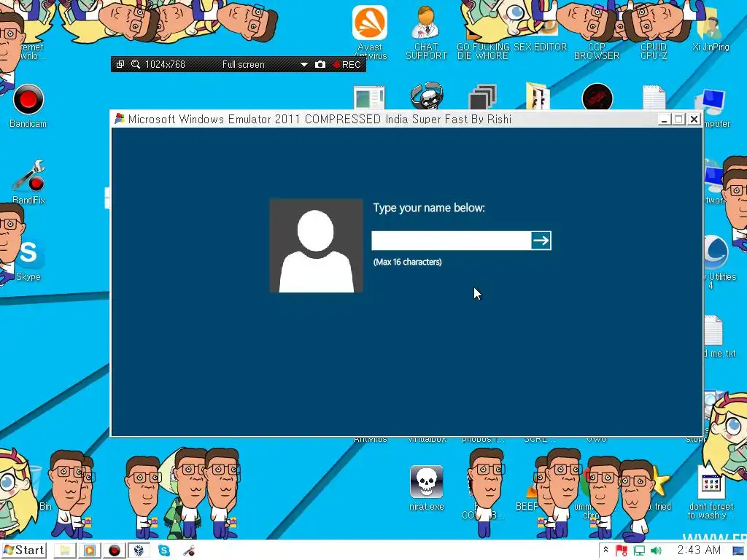Click the name input field in the emulator
The height and width of the screenshot is (560, 747).
click(451, 241)
